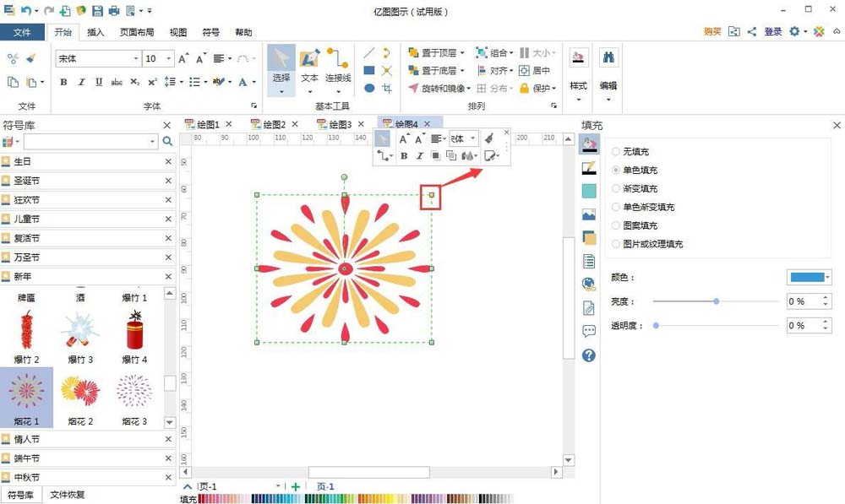
Task: Select the ellipse drawing tool
Action: pos(368,87)
